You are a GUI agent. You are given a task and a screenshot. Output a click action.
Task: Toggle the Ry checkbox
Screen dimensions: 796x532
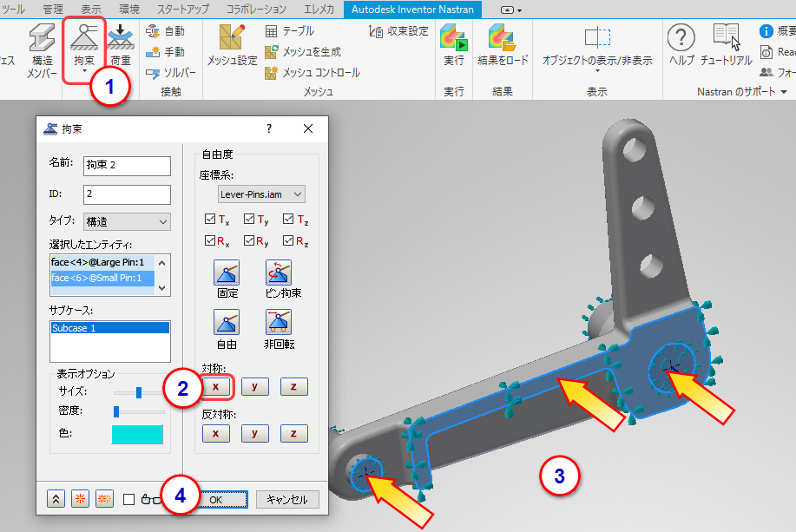point(249,240)
